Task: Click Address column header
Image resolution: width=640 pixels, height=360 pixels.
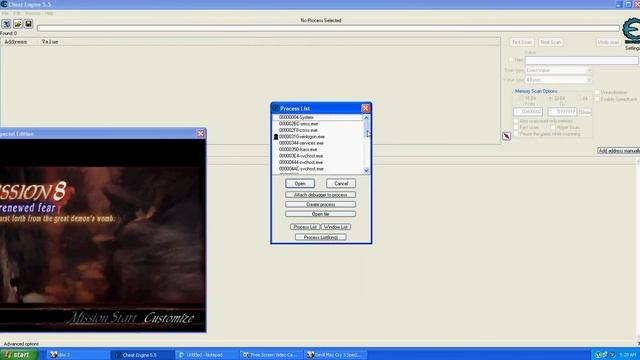Action: (16, 42)
